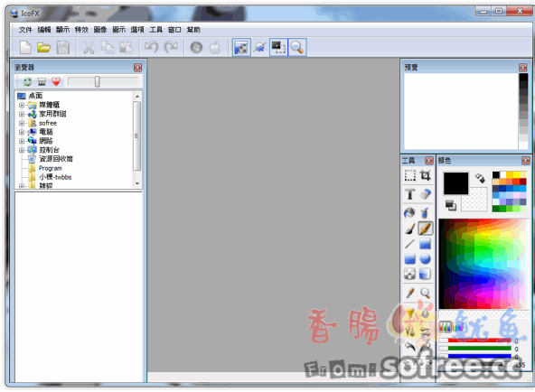This screenshot has width=535, height=392.
Task: Click the New file toolbar icon
Action: (25, 47)
